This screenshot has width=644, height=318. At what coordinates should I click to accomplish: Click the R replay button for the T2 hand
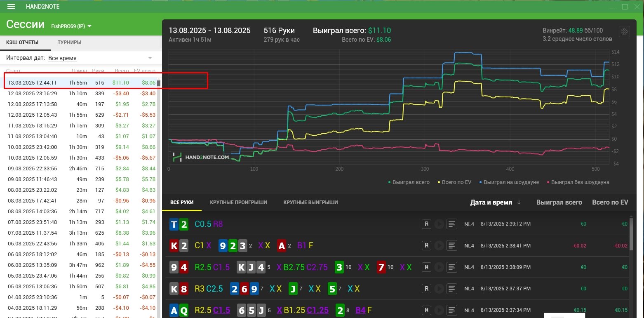426,224
